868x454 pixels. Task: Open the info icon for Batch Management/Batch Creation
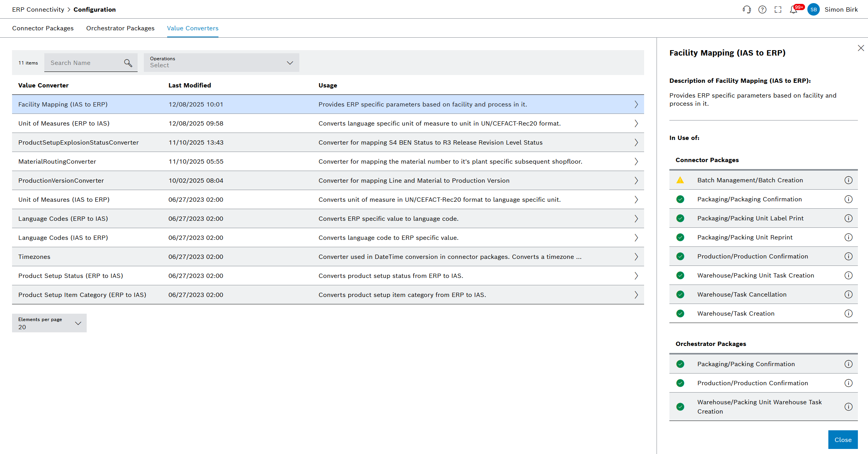849,180
